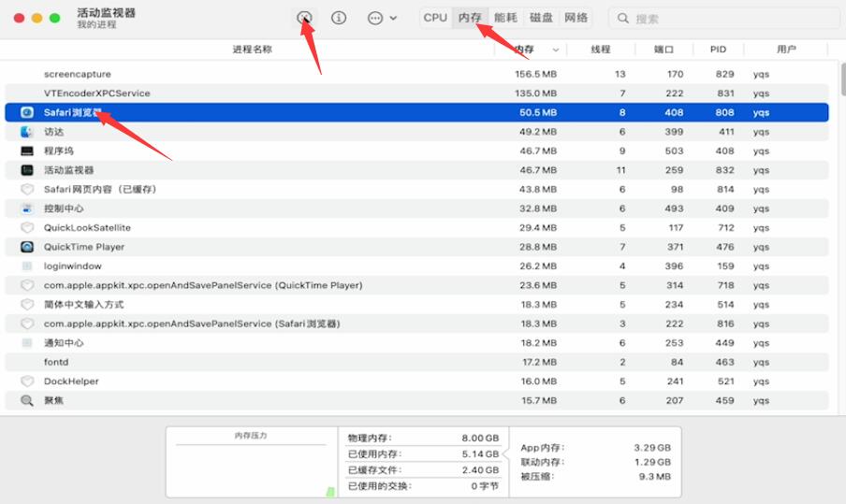Click the 通知中心 icon
846x504 pixels.
tap(27, 343)
